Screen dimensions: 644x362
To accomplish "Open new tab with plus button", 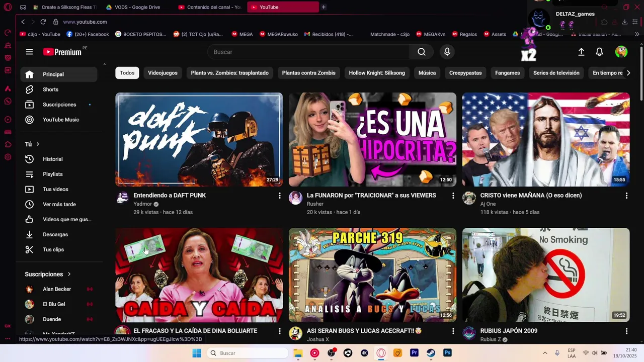I will 324,7.
